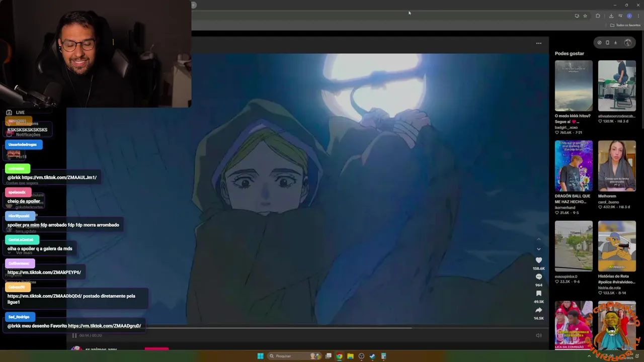Image resolution: width=644 pixels, height=362 pixels.
Task: Open Steam from the taskbar
Action: point(372,356)
